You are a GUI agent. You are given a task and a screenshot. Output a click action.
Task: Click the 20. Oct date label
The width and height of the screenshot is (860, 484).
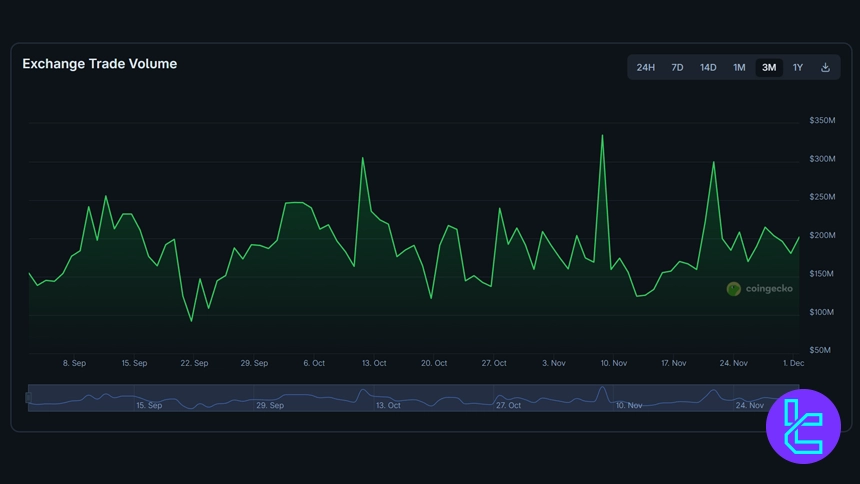point(434,363)
